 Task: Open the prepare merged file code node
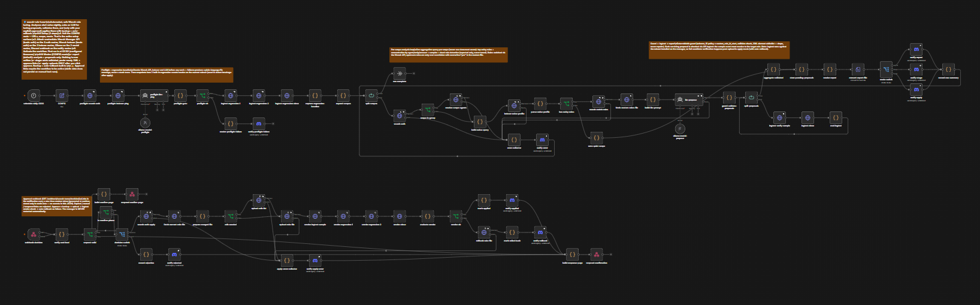pyautogui.click(x=202, y=216)
